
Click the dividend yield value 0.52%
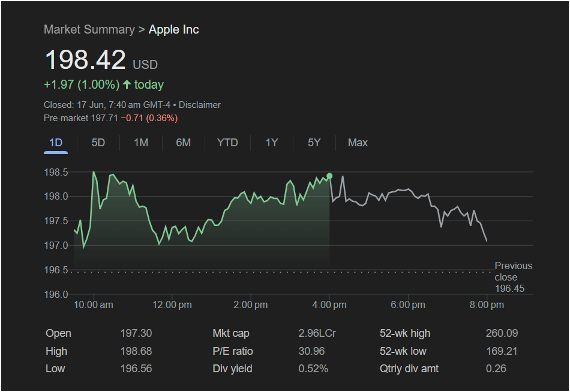coord(313,369)
